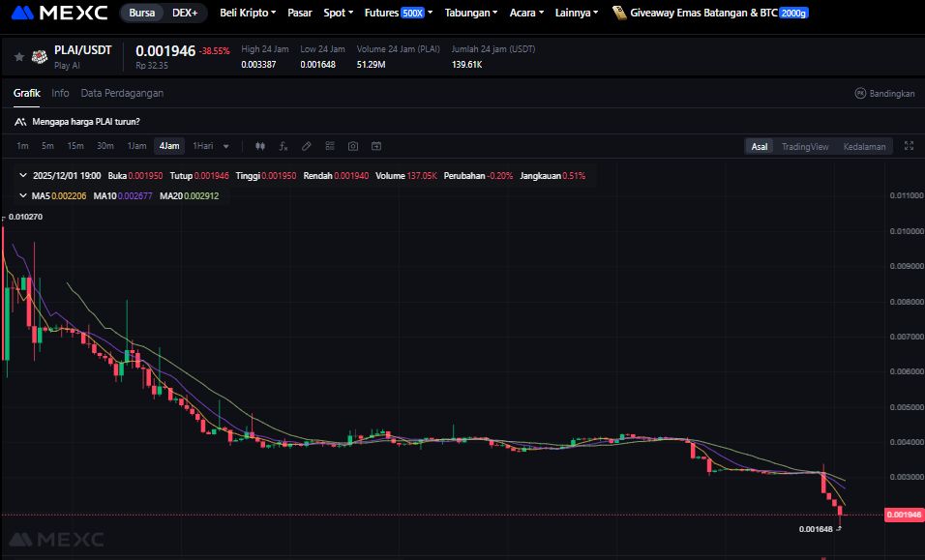Select the pencil drawing tool

click(x=306, y=146)
